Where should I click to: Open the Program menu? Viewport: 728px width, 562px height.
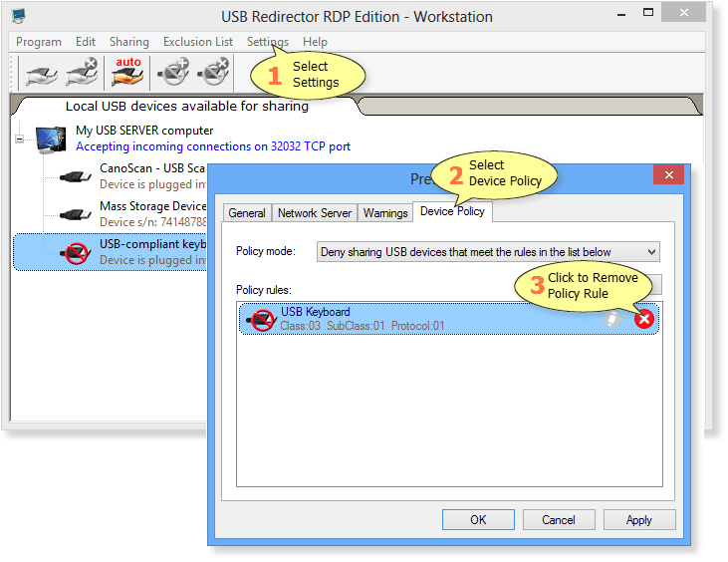click(39, 42)
